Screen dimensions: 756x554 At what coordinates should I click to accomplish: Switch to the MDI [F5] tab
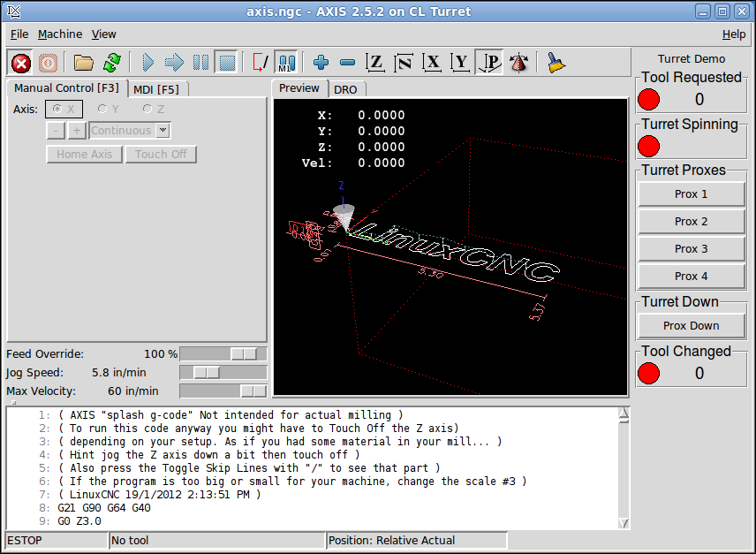156,89
